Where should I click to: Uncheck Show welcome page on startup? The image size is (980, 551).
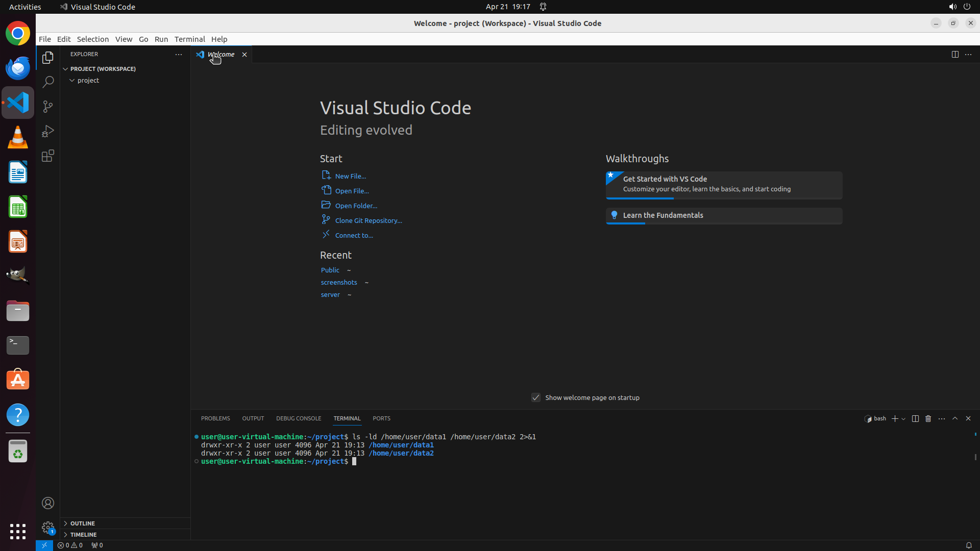pos(536,397)
